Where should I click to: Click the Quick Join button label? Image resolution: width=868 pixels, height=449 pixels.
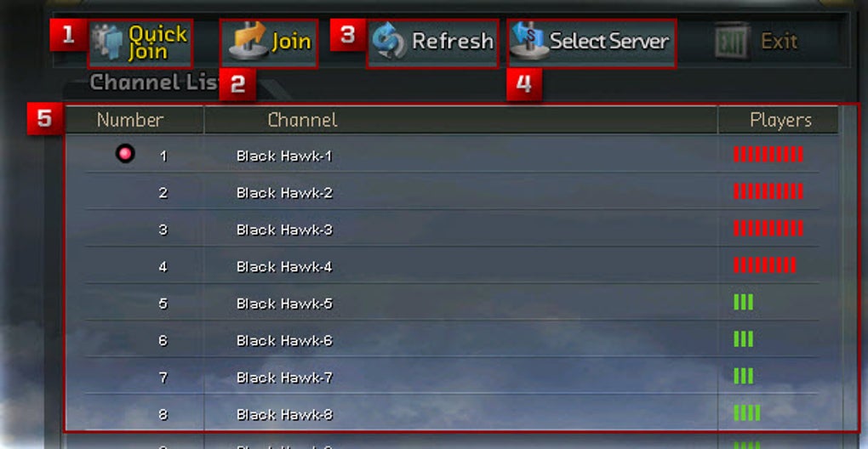(150, 43)
